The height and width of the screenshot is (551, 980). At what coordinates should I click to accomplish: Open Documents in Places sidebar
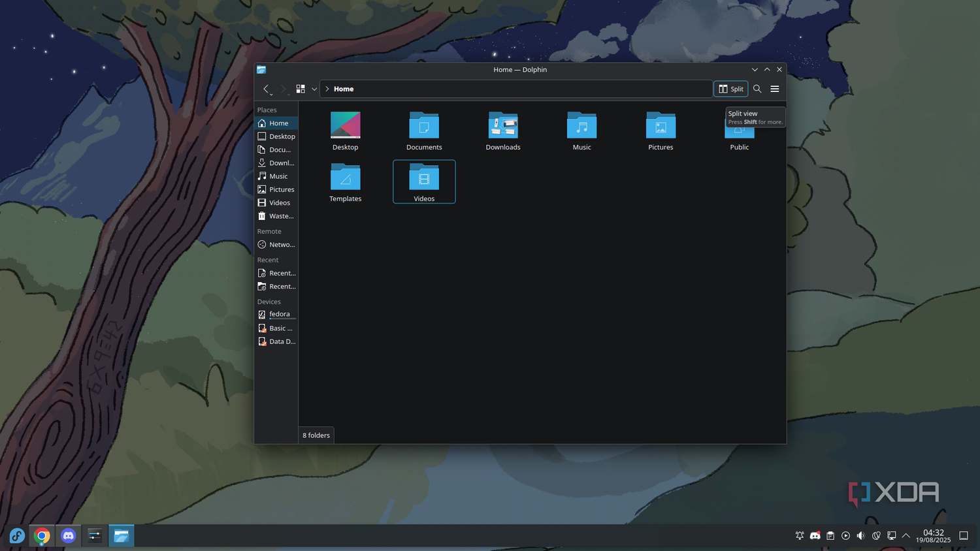[276, 150]
